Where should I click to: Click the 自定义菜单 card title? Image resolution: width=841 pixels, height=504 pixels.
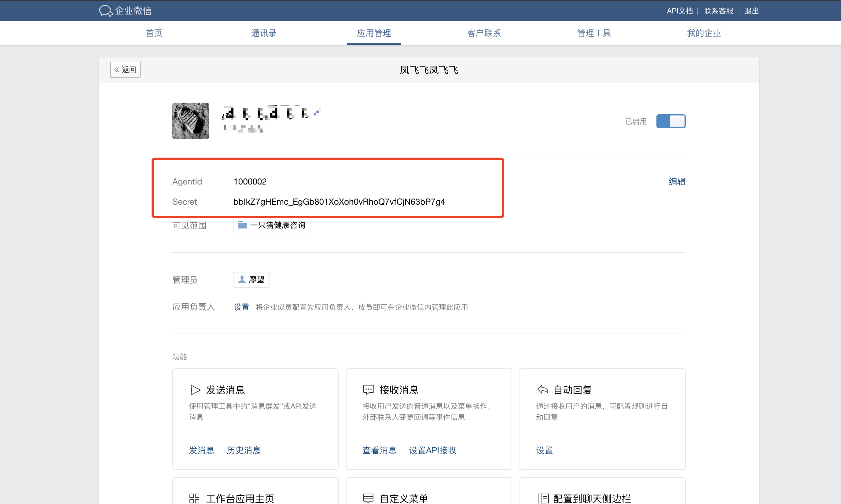(404, 498)
